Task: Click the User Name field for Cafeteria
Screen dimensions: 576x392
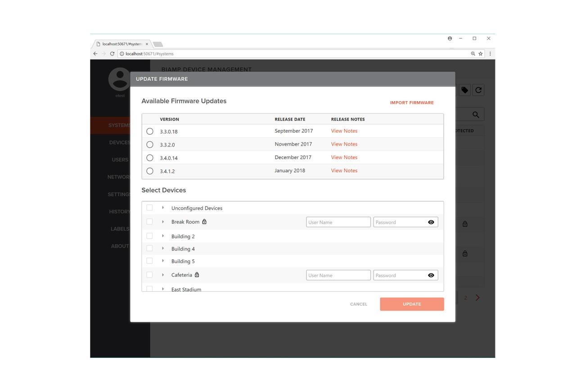Action: (x=337, y=275)
